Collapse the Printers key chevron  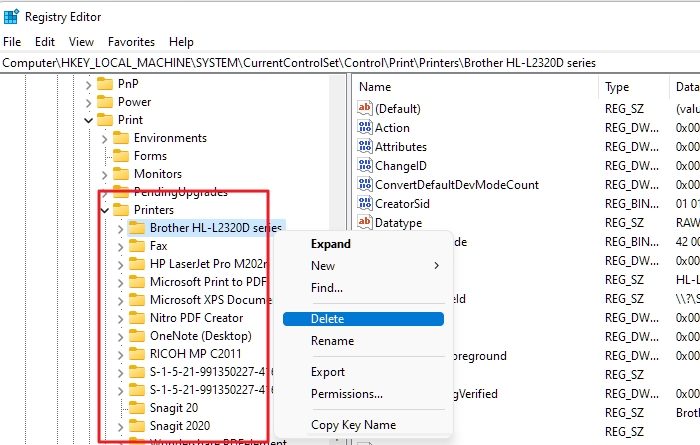coord(104,210)
